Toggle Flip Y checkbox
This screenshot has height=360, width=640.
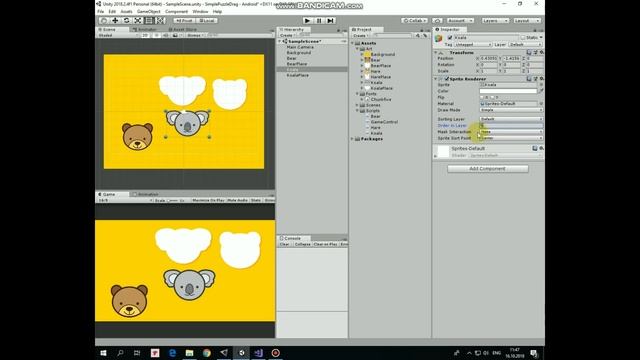(492, 98)
